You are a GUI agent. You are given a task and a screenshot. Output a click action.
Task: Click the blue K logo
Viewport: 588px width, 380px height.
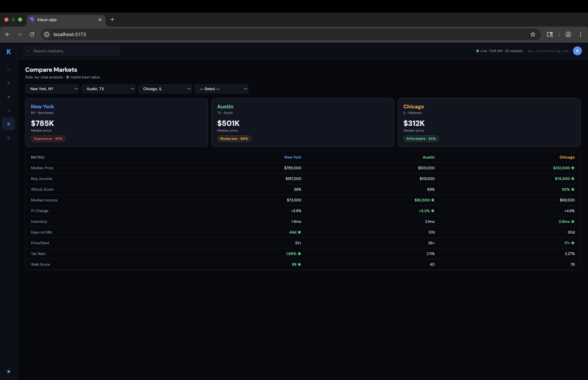9,52
